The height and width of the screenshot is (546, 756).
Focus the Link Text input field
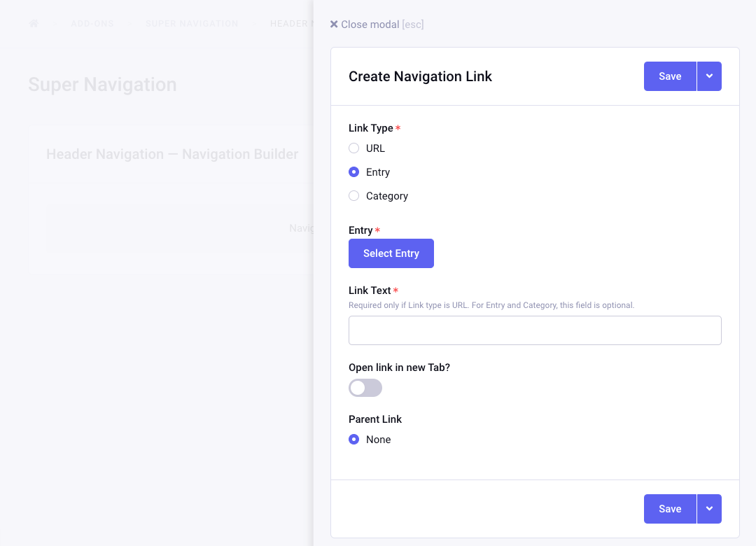pyautogui.click(x=535, y=330)
